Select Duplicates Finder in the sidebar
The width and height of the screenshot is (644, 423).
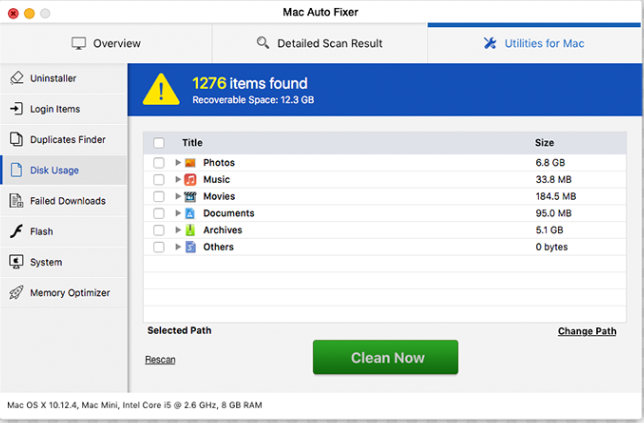[64, 140]
